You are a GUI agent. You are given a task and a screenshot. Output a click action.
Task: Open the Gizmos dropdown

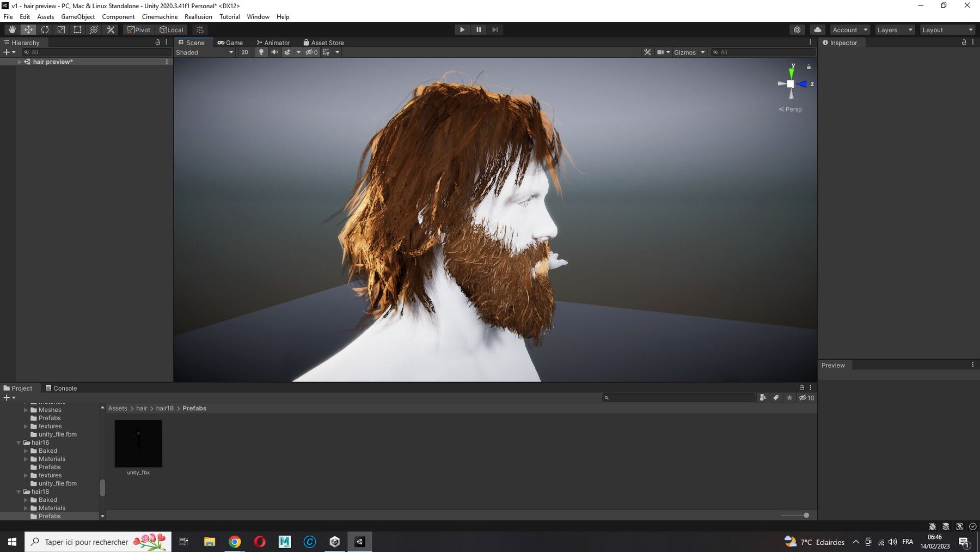(x=689, y=52)
